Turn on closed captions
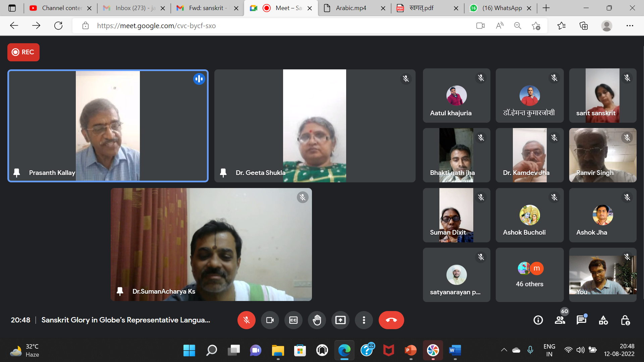 pos(293,320)
